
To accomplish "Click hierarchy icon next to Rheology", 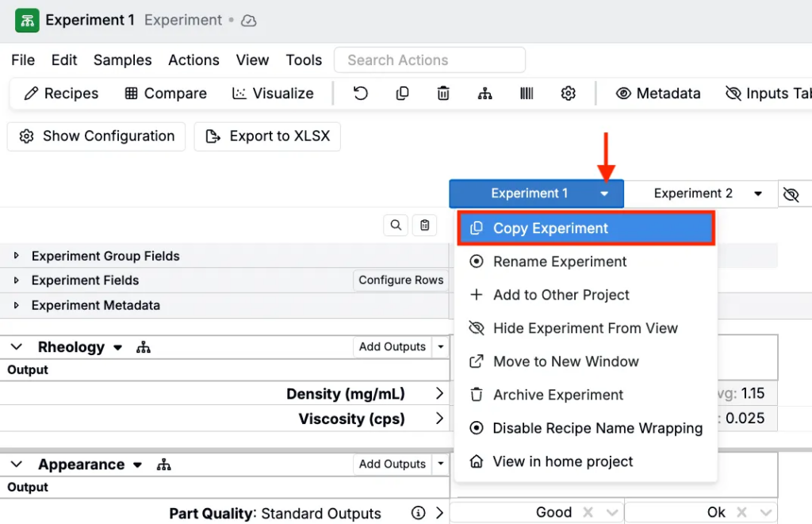I will tap(143, 347).
